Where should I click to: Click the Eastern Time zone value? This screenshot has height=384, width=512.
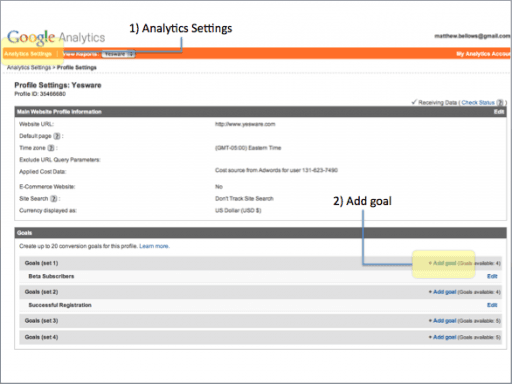(x=248, y=148)
